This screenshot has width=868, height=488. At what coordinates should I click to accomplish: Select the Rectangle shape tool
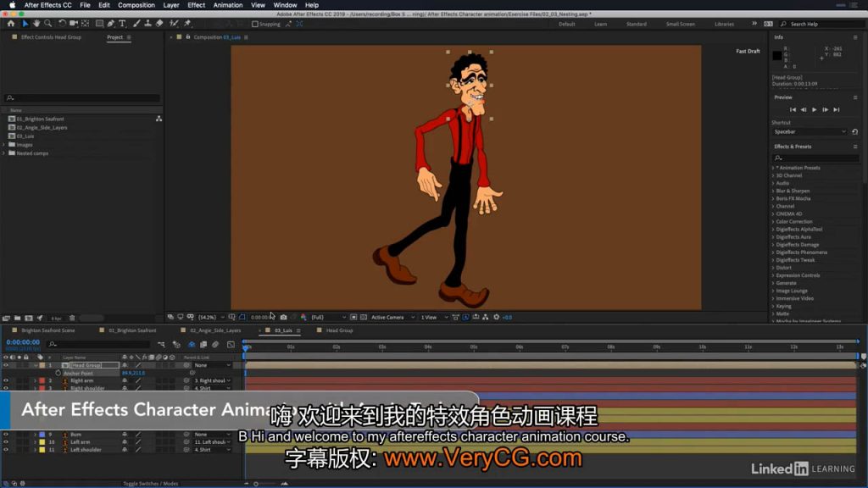(100, 24)
